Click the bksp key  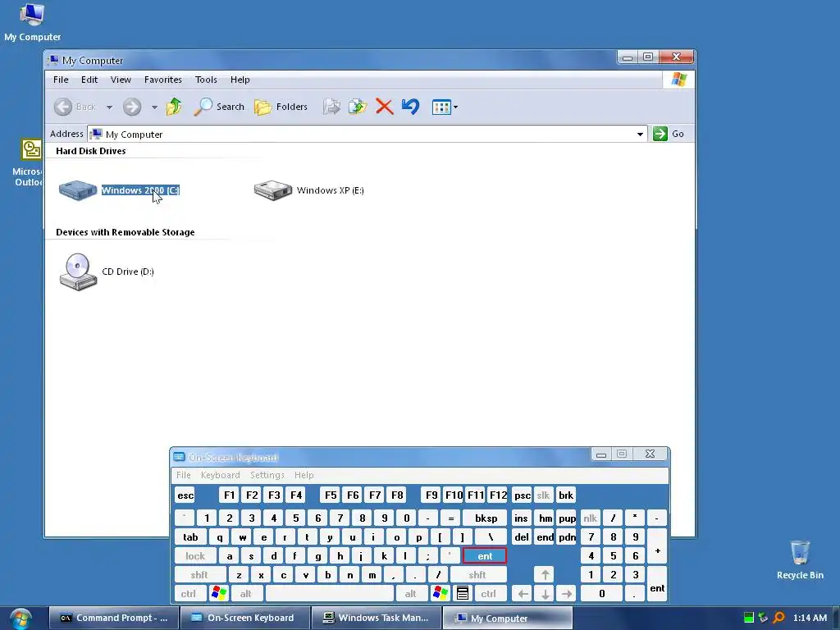(486, 518)
